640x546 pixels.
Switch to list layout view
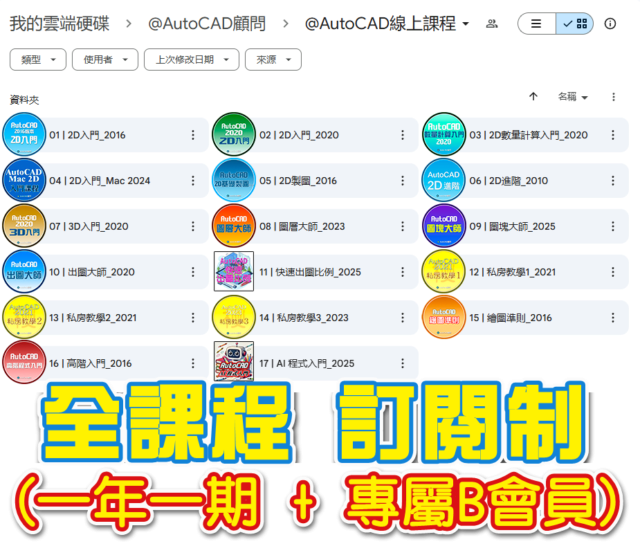pyautogui.click(x=536, y=24)
